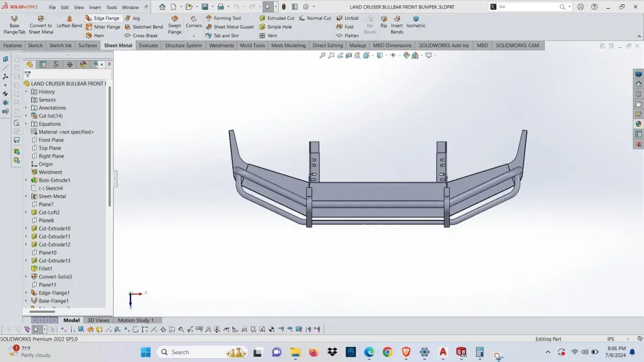Screen dimensions: 644x362
Task: Open the Help question mark icon
Action: tap(594, 7)
